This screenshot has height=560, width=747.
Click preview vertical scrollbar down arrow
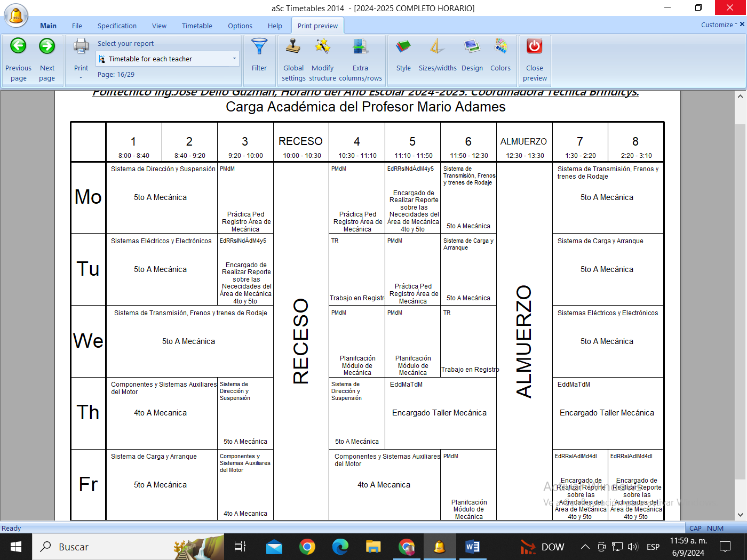tap(740, 515)
